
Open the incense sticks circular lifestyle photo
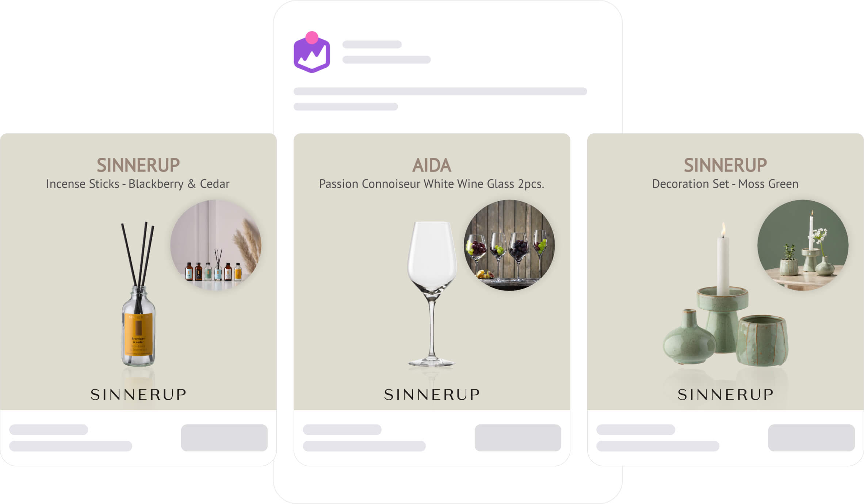click(x=216, y=245)
